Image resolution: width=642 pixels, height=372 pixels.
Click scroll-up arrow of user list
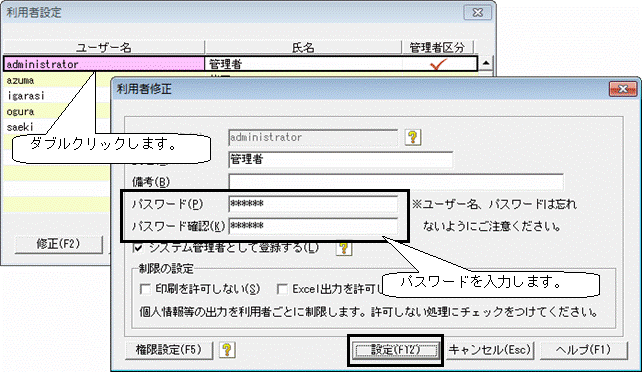click(x=486, y=63)
